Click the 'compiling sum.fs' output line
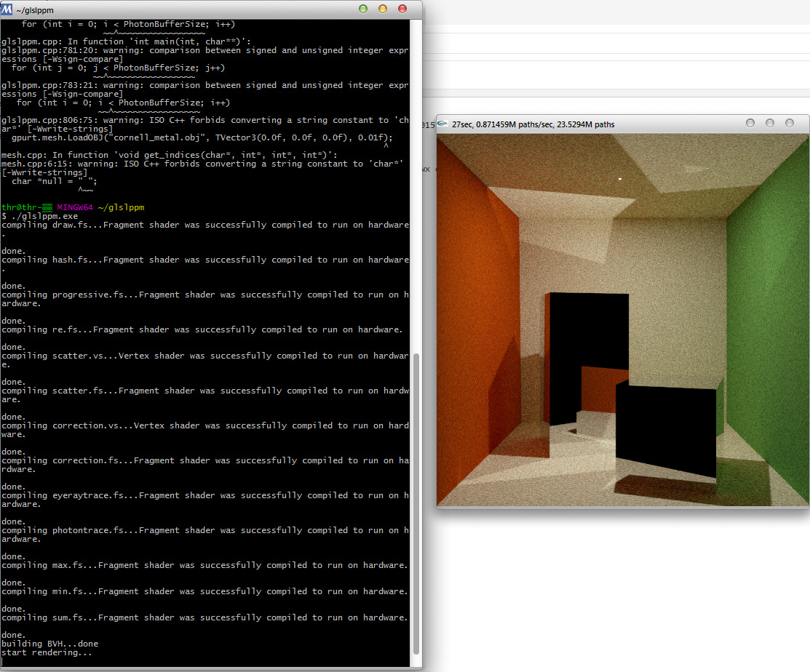Screen dimensions: 810x672 [205, 617]
